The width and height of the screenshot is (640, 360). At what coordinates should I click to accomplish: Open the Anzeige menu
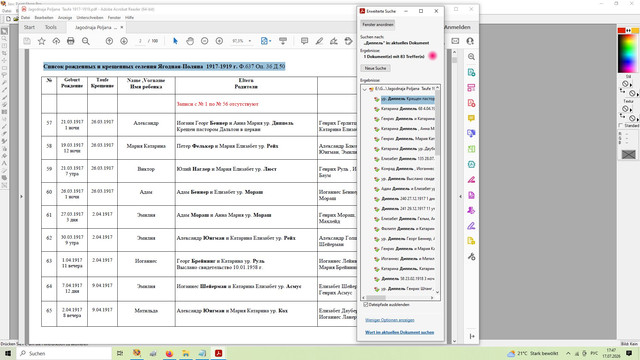pos(65,18)
